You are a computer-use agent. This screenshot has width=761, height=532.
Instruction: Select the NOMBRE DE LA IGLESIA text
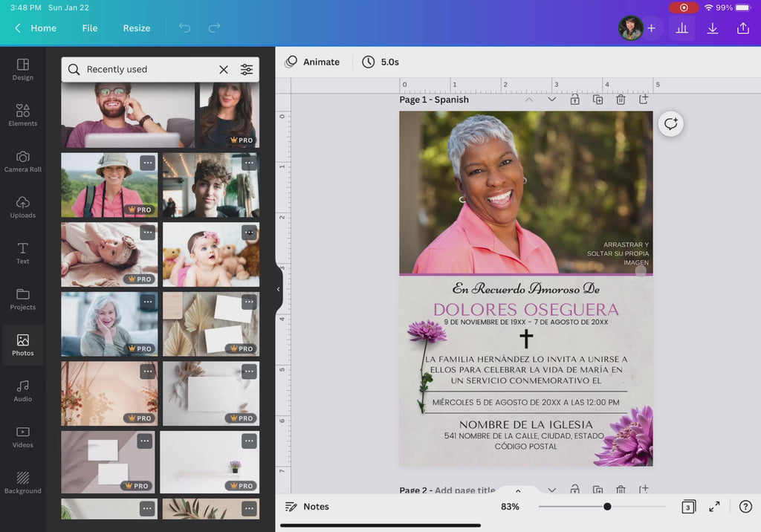coord(525,424)
